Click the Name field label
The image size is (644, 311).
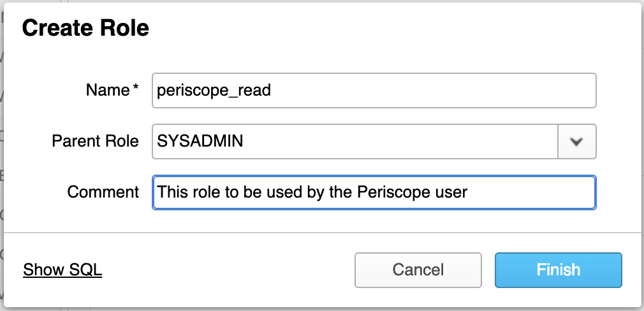pyautogui.click(x=108, y=90)
